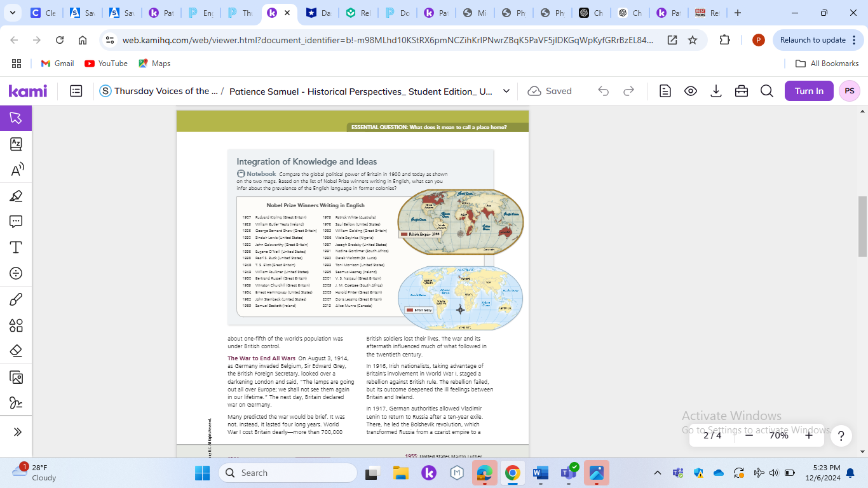Select the Text Box tool in sidebar

pyautogui.click(x=16, y=247)
